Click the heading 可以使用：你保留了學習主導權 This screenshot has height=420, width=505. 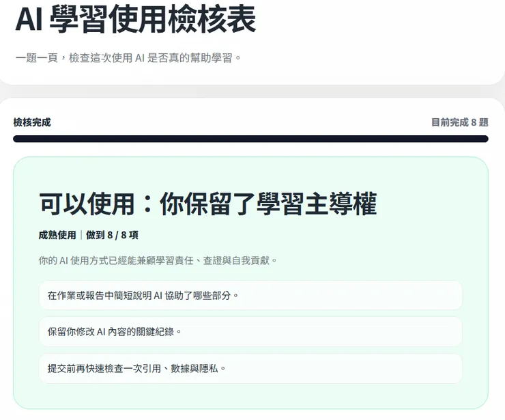pos(207,204)
